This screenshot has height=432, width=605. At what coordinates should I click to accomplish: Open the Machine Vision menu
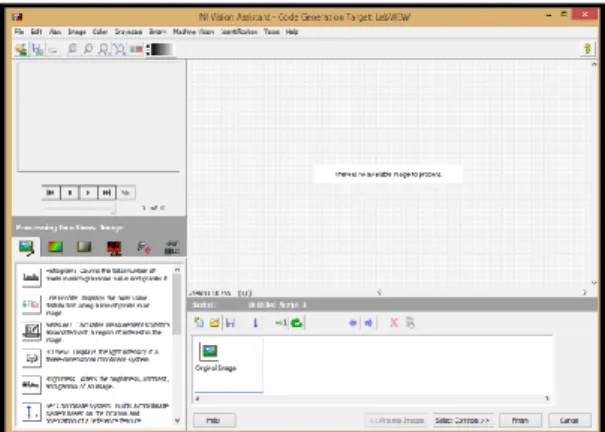(193, 32)
